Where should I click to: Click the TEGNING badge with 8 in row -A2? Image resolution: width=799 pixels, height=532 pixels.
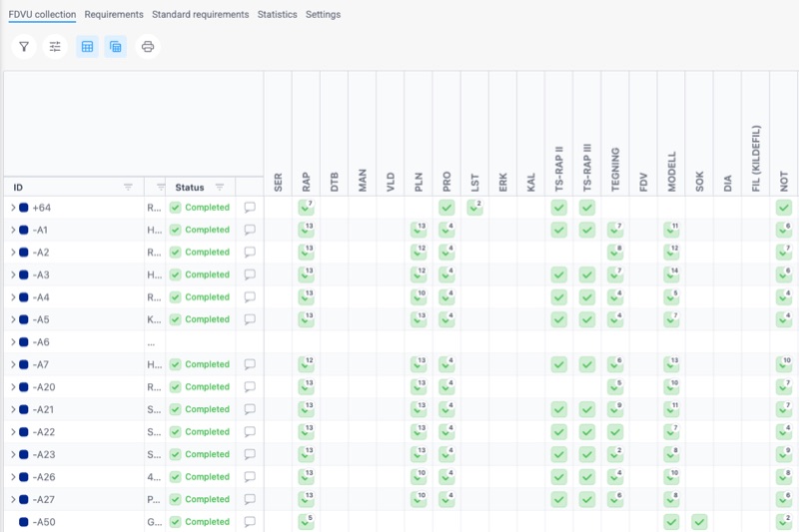pos(615,252)
